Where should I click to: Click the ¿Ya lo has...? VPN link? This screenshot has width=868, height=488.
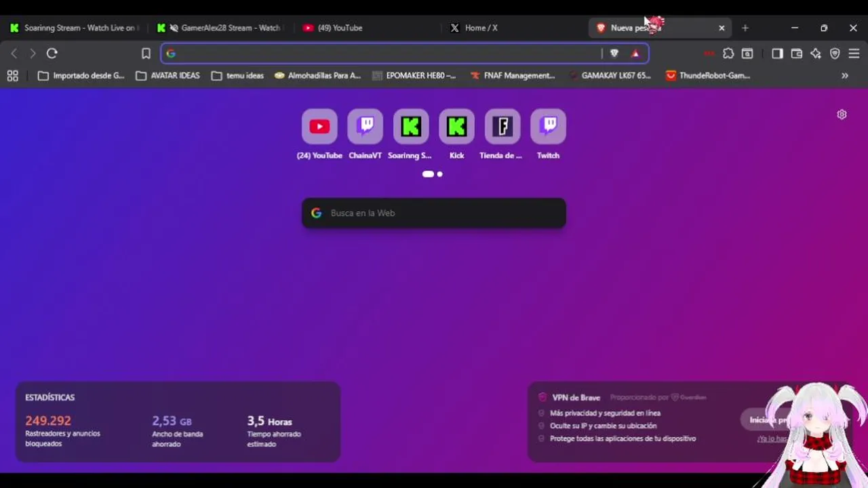[x=772, y=439]
